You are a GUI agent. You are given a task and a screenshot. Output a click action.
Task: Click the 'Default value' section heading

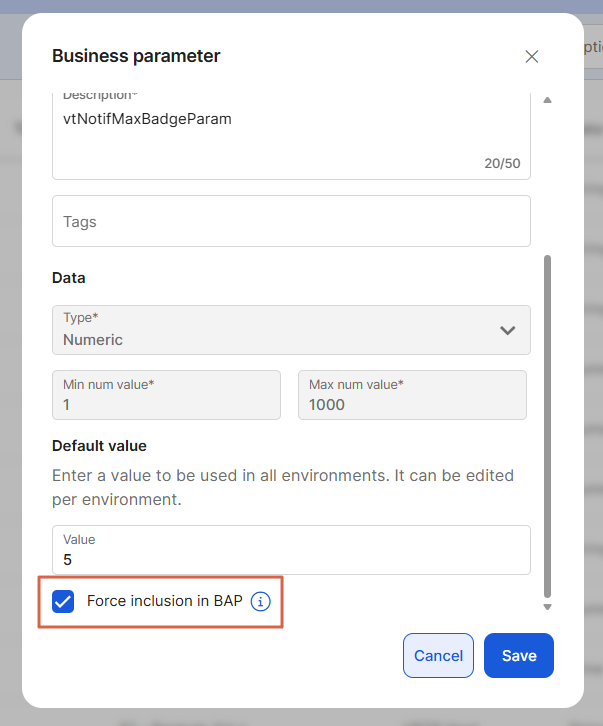[99, 446]
